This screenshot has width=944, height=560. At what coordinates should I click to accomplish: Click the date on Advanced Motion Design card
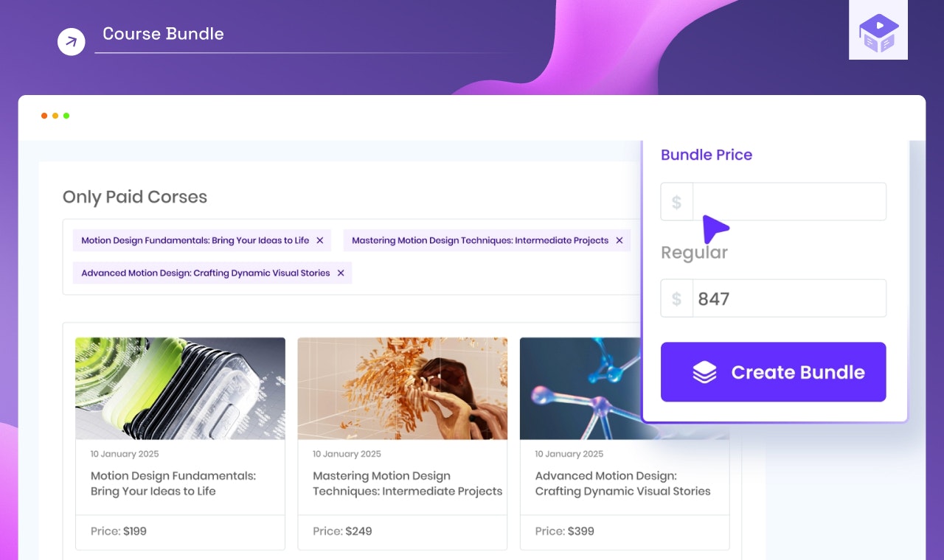pyautogui.click(x=569, y=454)
